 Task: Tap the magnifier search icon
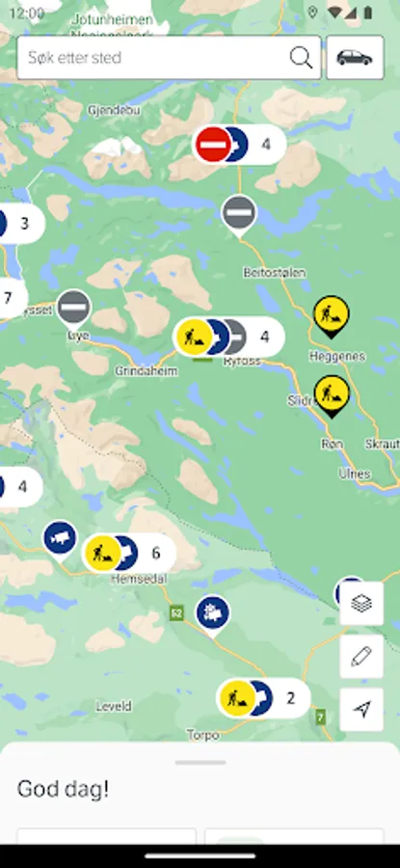pyautogui.click(x=301, y=58)
